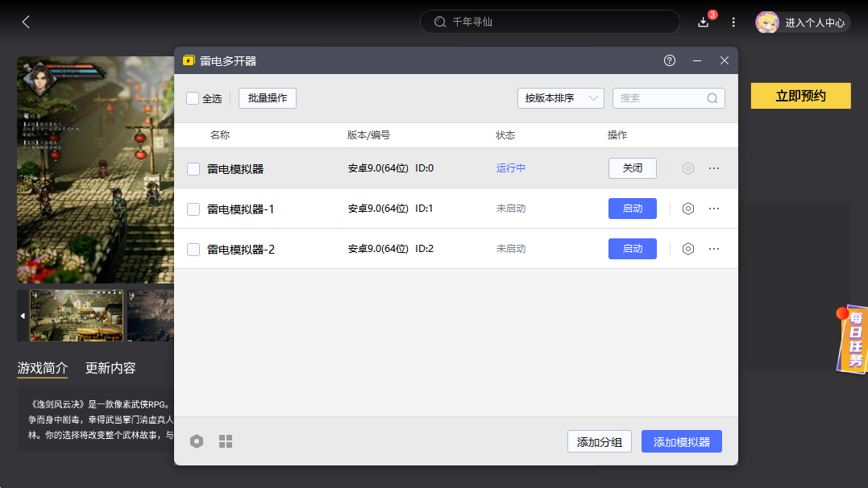Open multi-instance settings hexagon icon at bottom
The image size is (868, 488).
pyautogui.click(x=197, y=441)
